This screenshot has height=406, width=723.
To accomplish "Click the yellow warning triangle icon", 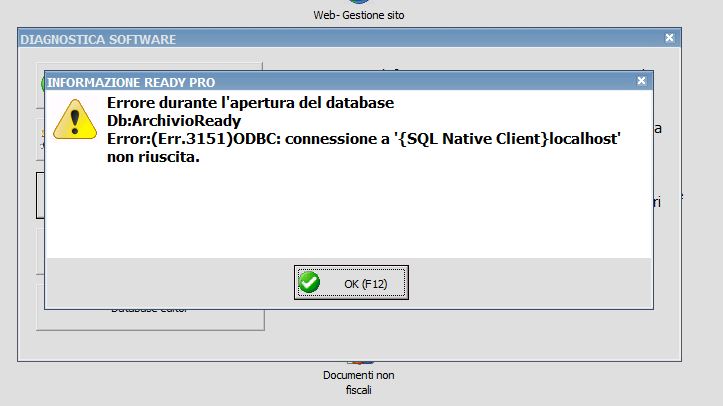I will 75,119.
